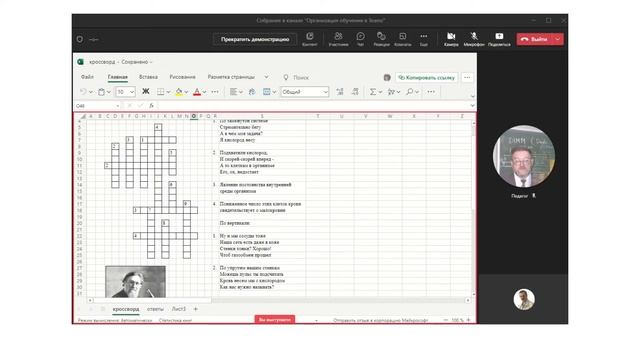Click the Paste clipboard icon

(101, 92)
